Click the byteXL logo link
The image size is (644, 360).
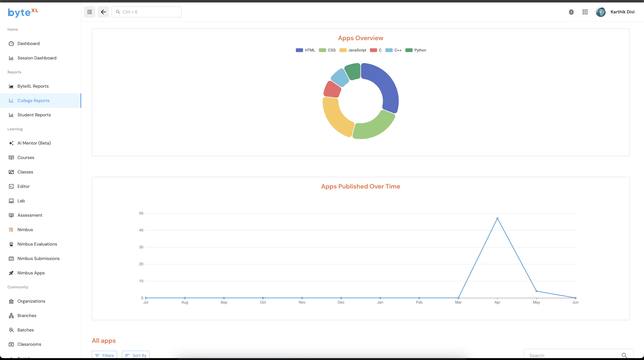pyautogui.click(x=23, y=12)
